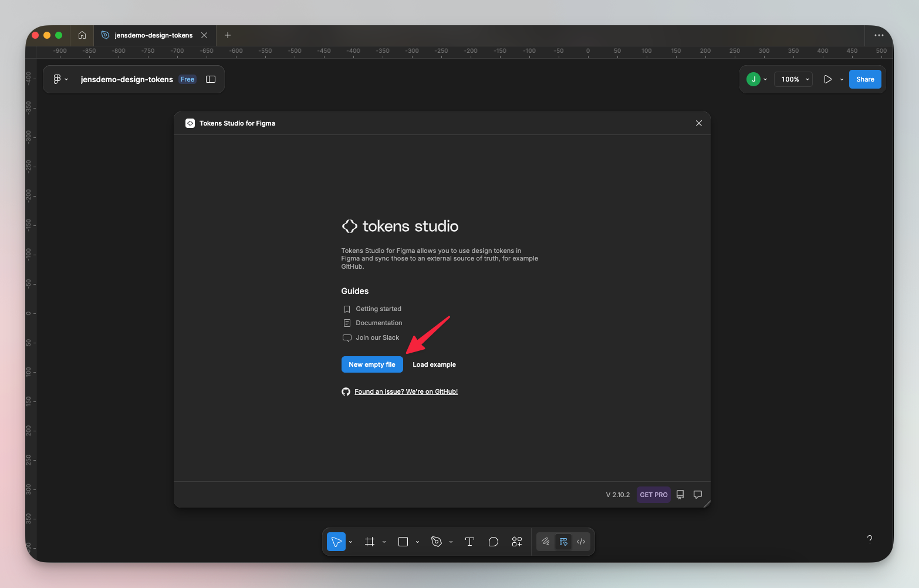Image resolution: width=919 pixels, height=588 pixels.
Task: Click the GET PRO button
Action: click(x=654, y=495)
